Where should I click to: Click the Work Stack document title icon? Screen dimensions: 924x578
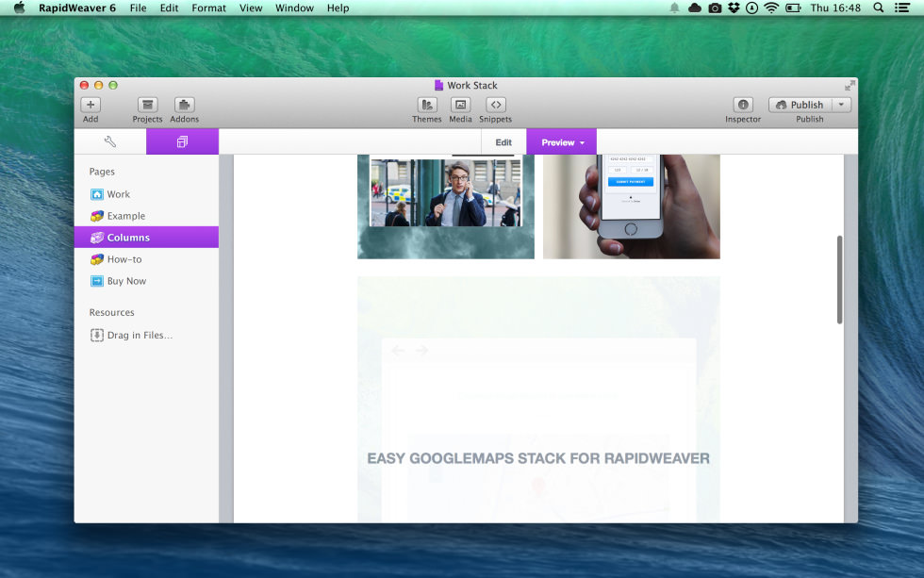[x=438, y=86]
